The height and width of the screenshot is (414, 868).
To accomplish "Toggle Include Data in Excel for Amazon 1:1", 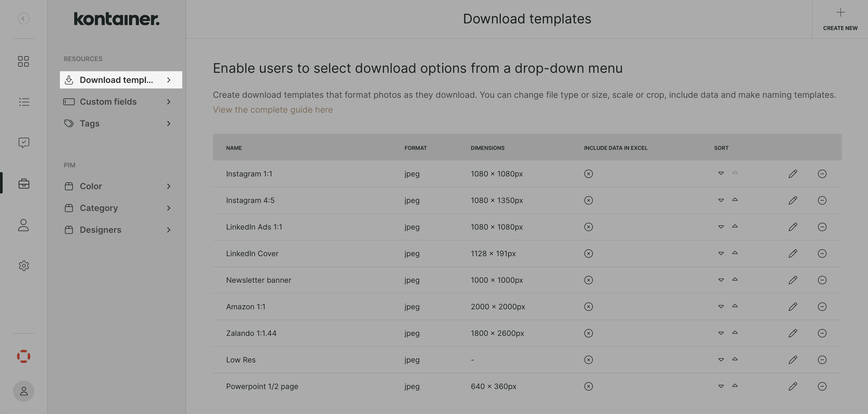I will (x=588, y=306).
